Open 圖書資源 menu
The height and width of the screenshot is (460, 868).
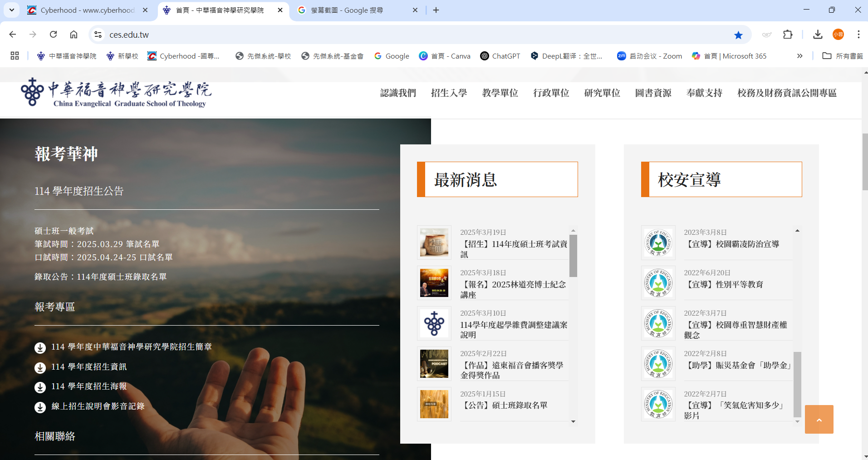653,93
